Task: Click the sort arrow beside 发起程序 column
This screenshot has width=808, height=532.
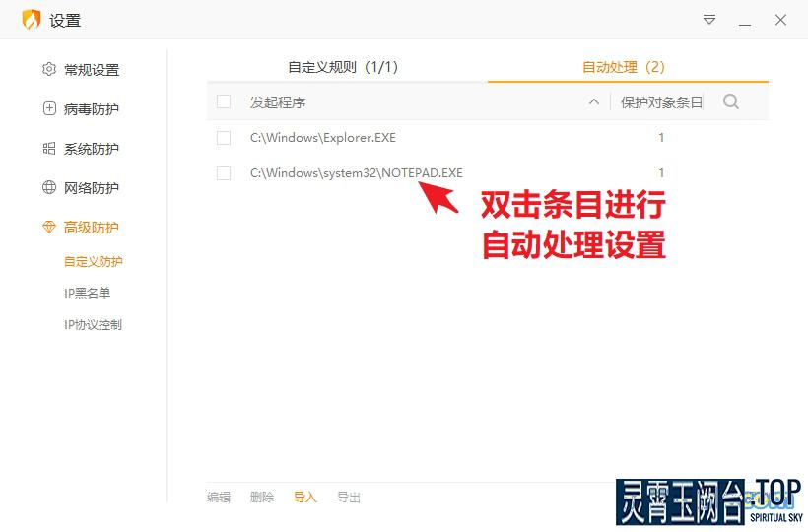Action: [594, 101]
